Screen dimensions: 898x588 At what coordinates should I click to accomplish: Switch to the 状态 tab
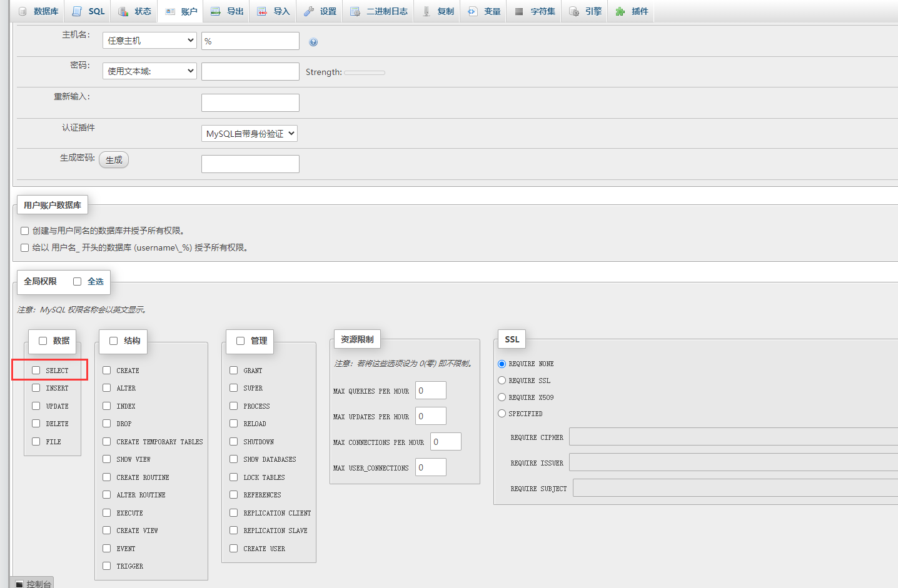[135, 11]
